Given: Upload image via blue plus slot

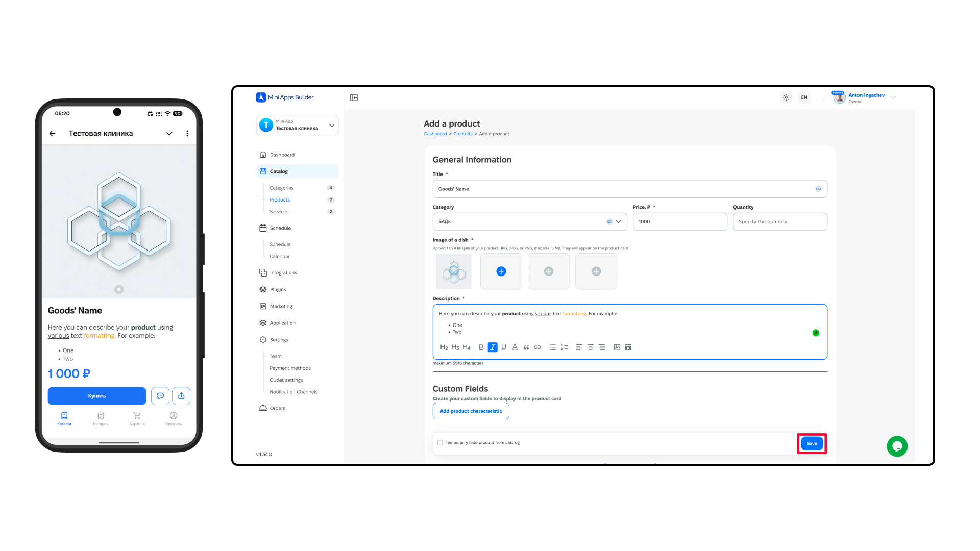Looking at the screenshot, I should click(501, 271).
